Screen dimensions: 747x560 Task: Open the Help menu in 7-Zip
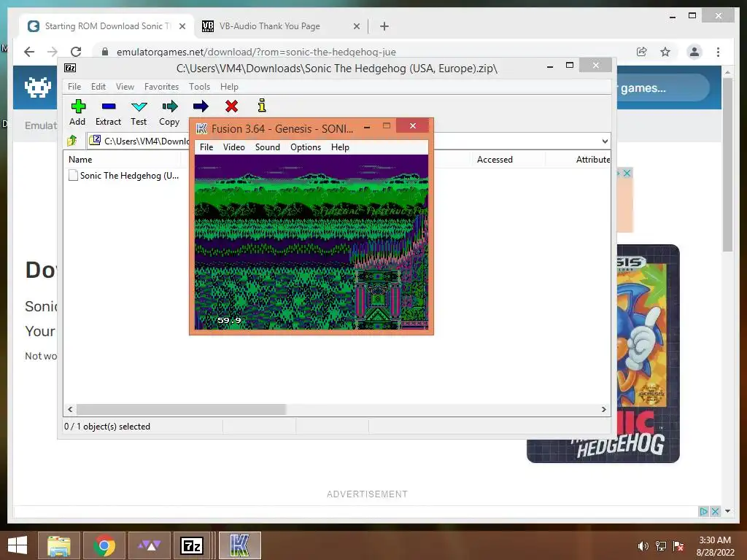[229, 87]
